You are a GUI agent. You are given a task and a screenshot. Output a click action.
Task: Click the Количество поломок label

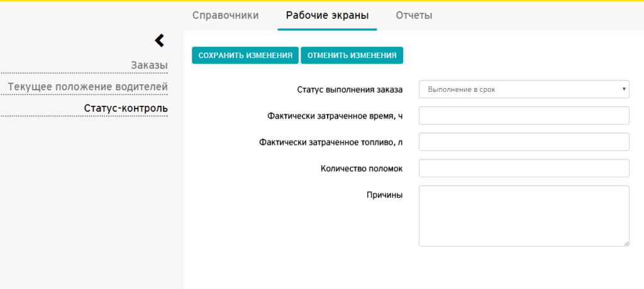coord(362,169)
